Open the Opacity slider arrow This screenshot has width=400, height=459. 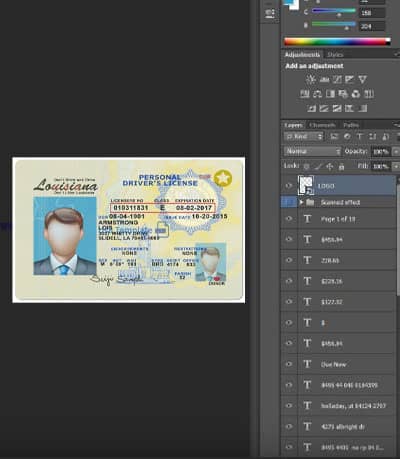395,152
